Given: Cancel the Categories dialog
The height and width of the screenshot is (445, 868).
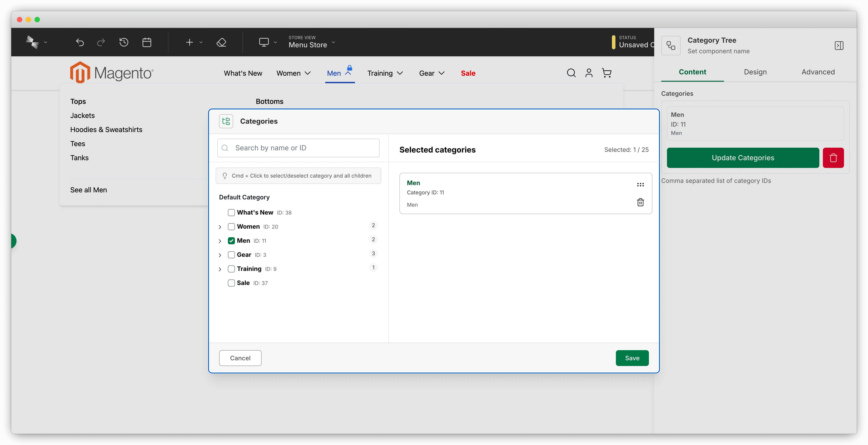Looking at the screenshot, I should pyautogui.click(x=240, y=358).
